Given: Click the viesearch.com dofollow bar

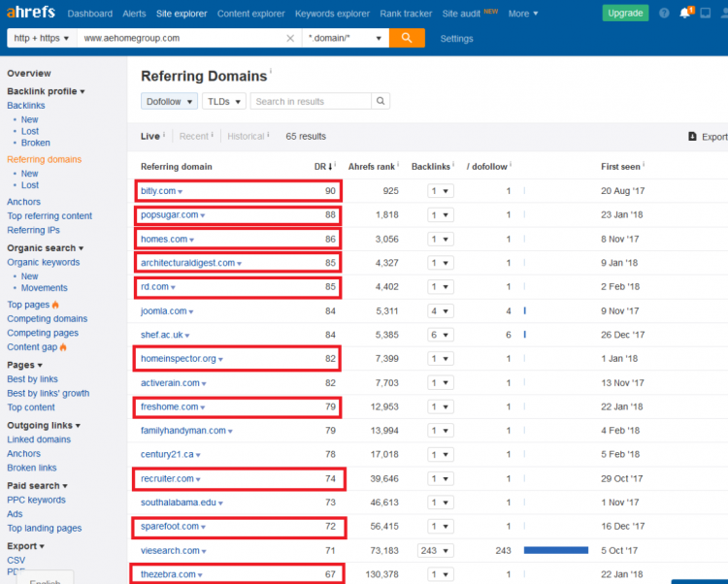Looking at the screenshot, I should [x=555, y=550].
